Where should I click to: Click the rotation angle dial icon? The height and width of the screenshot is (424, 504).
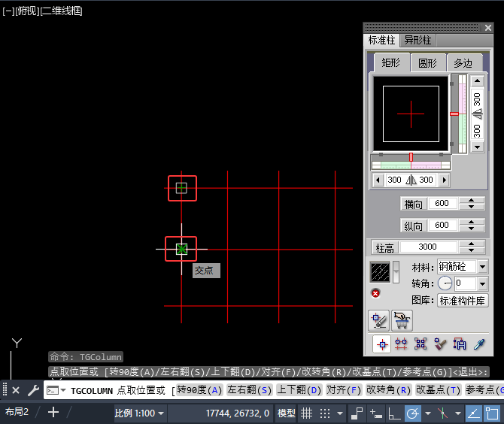pos(445,283)
